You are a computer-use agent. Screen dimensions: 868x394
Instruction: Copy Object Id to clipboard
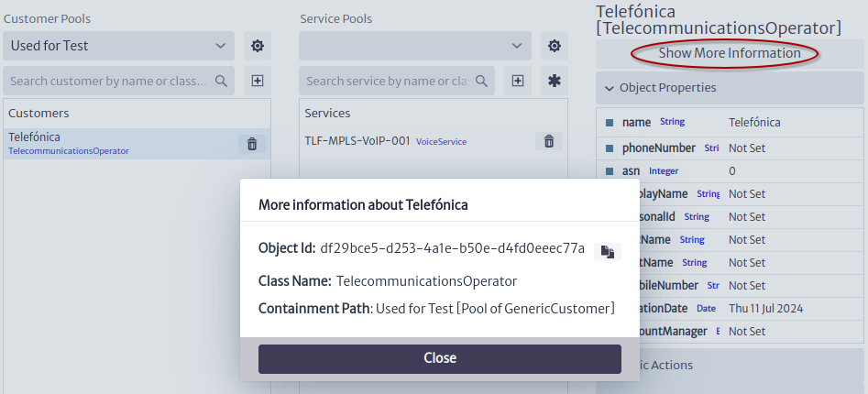(x=608, y=252)
